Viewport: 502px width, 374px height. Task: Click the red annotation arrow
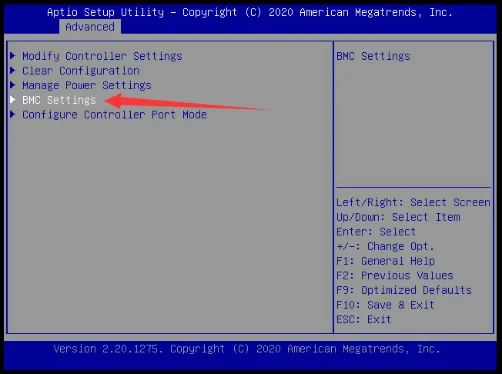(187, 102)
